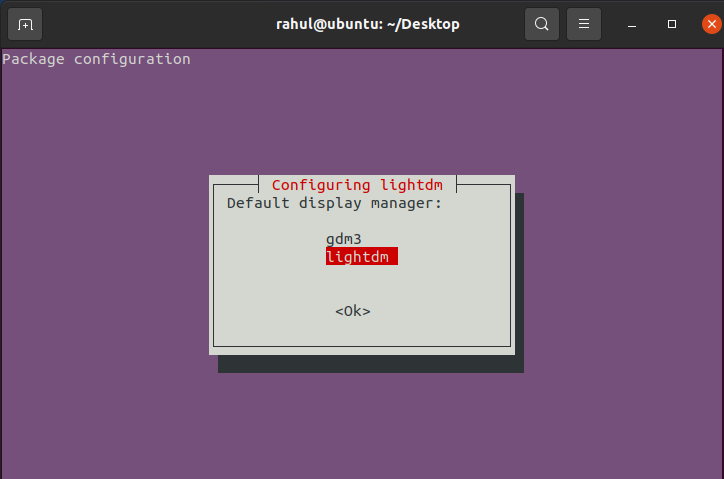Click the dark shadow beneath the dialog
This screenshot has width=724, height=479.
(371, 364)
